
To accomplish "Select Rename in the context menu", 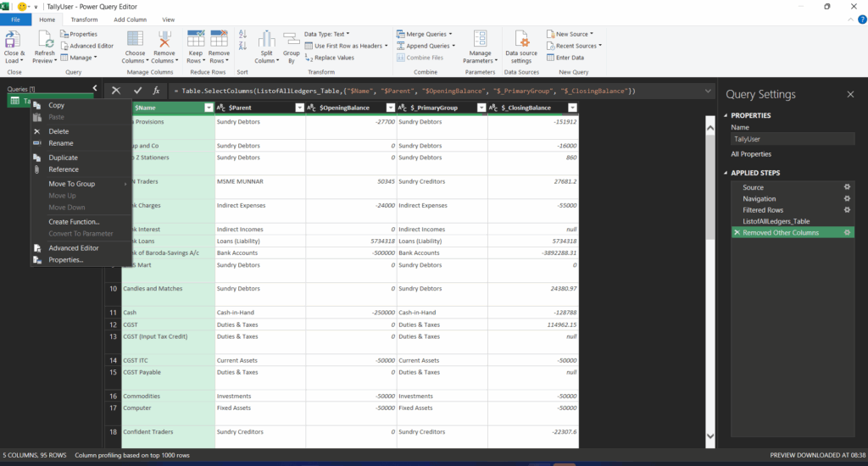I will tap(60, 143).
